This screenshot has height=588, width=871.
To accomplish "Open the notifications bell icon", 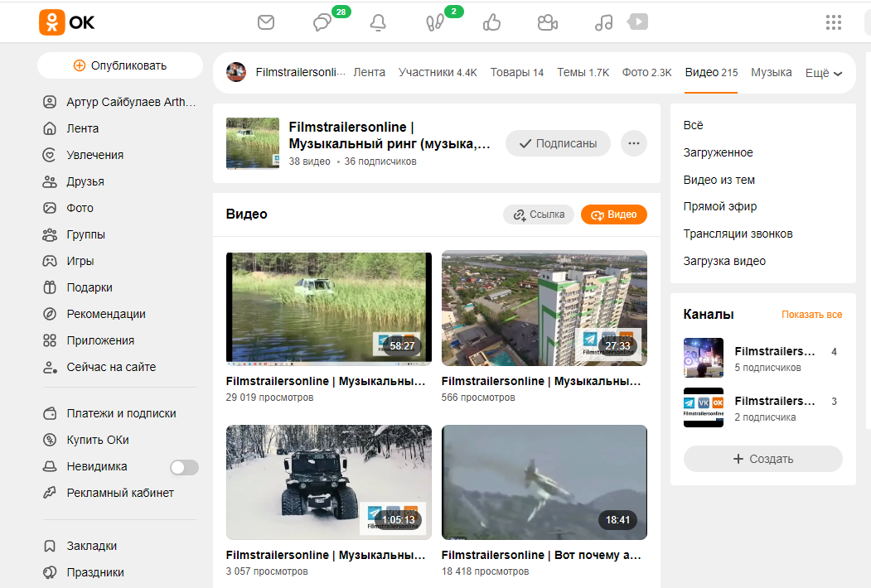I will (378, 22).
